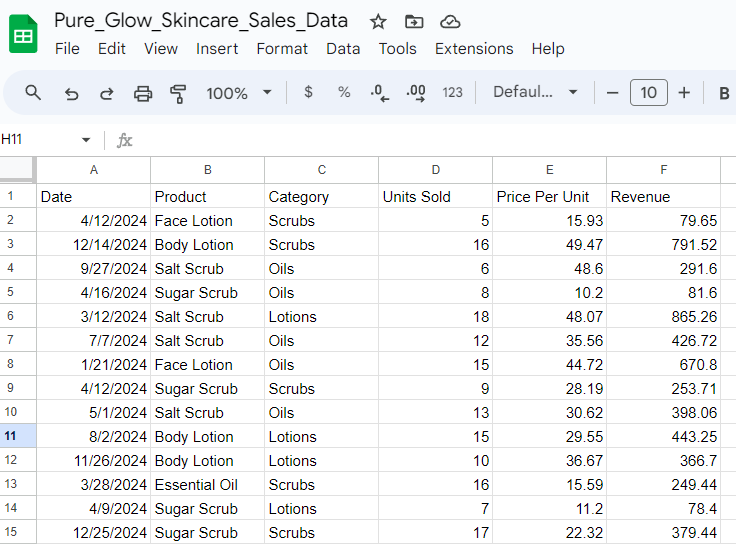Select column C header
Image resolution: width=736 pixels, height=544 pixels.
click(x=322, y=170)
